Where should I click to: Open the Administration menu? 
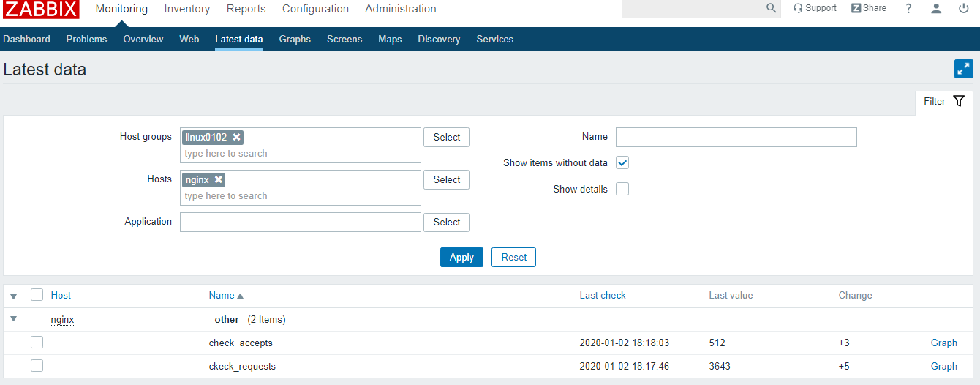pyautogui.click(x=401, y=9)
